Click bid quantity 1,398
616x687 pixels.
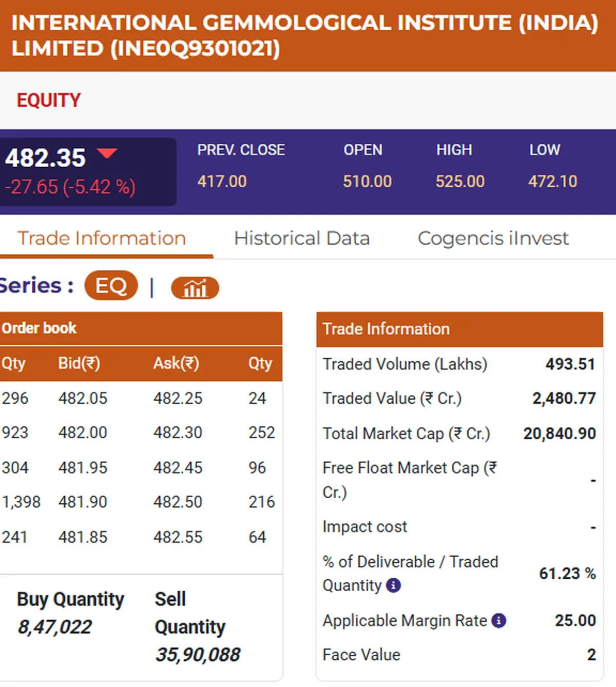coord(21,502)
